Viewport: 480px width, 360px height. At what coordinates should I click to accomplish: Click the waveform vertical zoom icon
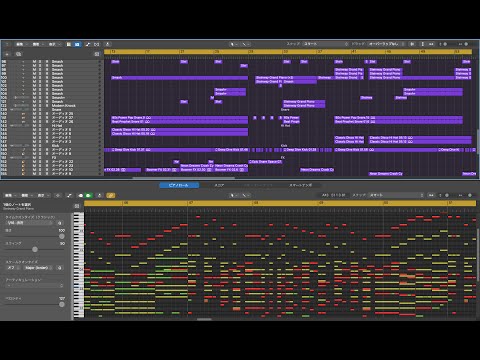(x=412, y=44)
